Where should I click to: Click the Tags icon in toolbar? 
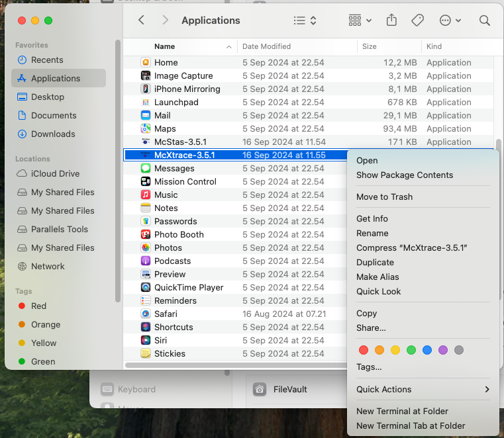(417, 21)
